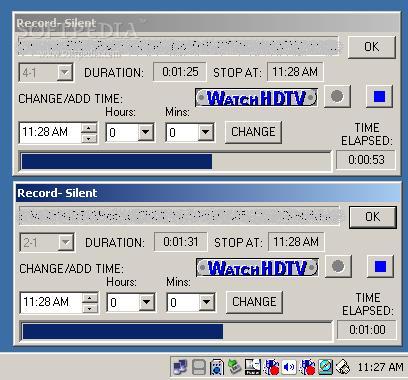Screen dimensions: 408x380
Task: Open the network connection tray icon
Action: tap(180, 367)
